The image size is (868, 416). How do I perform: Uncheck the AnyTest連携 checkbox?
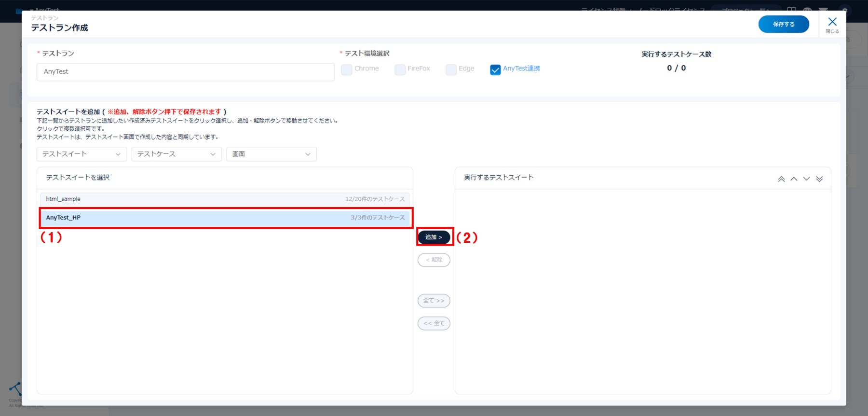(x=495, y=69)
